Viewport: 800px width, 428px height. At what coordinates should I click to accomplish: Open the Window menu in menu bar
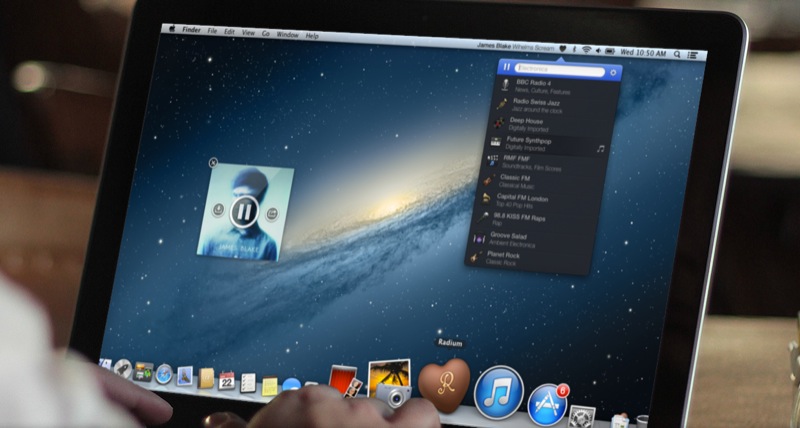285,35
